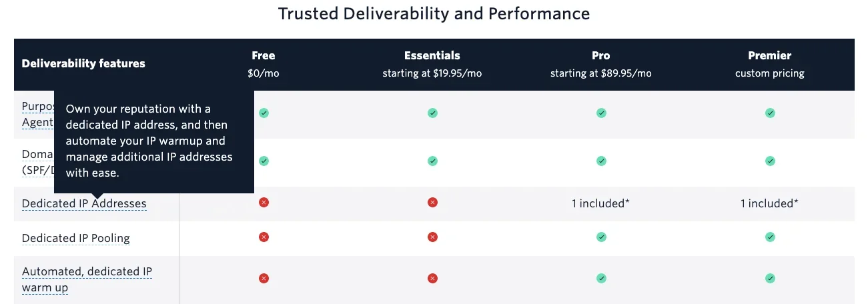The width and height of the screenshot is (868, 304).
Task: Click green check for Premier purpose-built row
Action: click(770, 113)
